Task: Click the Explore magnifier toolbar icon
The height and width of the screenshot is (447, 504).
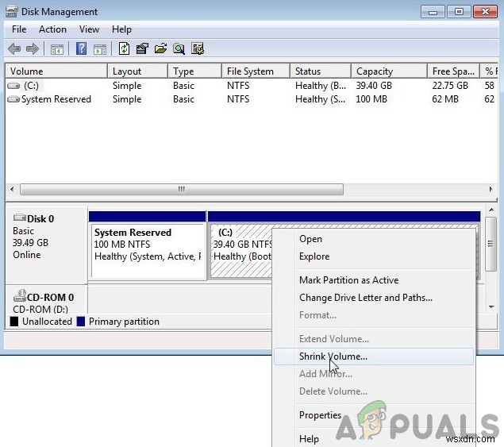Action: (x=179, y=49)
